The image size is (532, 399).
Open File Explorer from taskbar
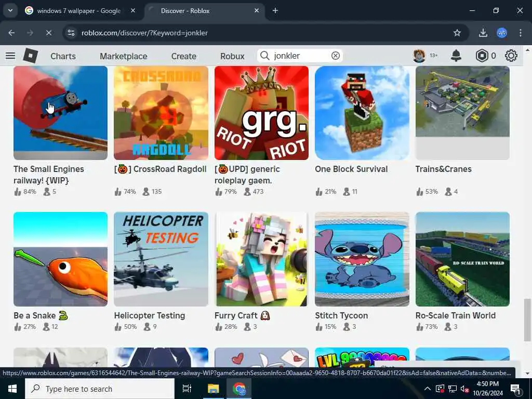tap(214, 389)
